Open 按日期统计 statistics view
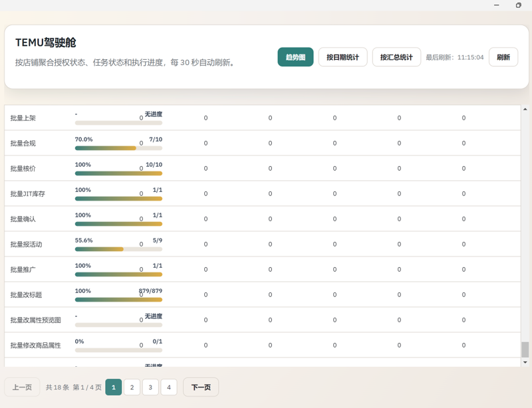The height and width of the screenshot is (408, 532). (342, 57)
